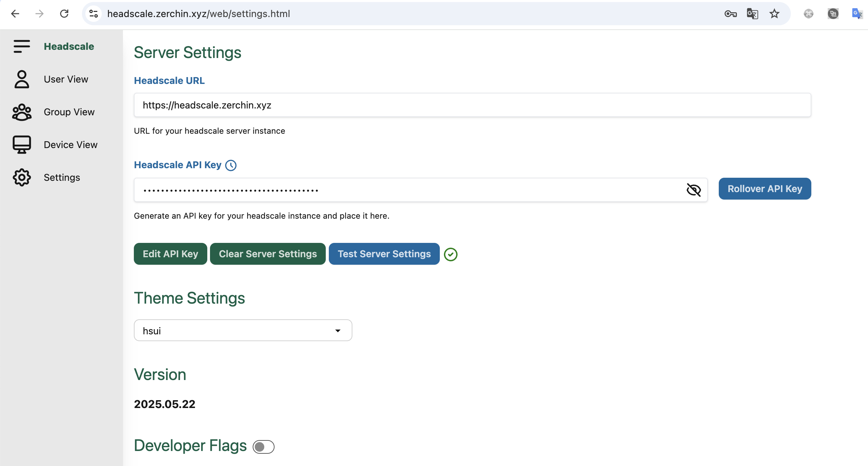
Task: Click the version text 2025.05.22
Action: [165, 404]
